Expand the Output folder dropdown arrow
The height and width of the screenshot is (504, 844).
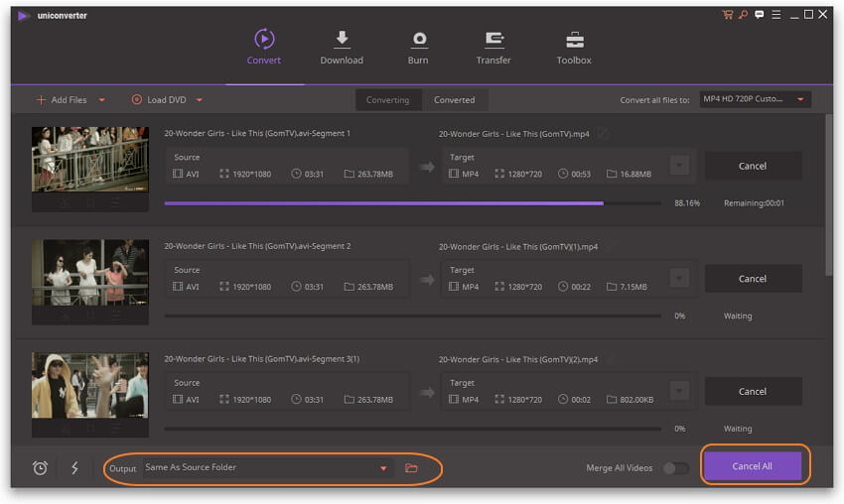point(383,468)
